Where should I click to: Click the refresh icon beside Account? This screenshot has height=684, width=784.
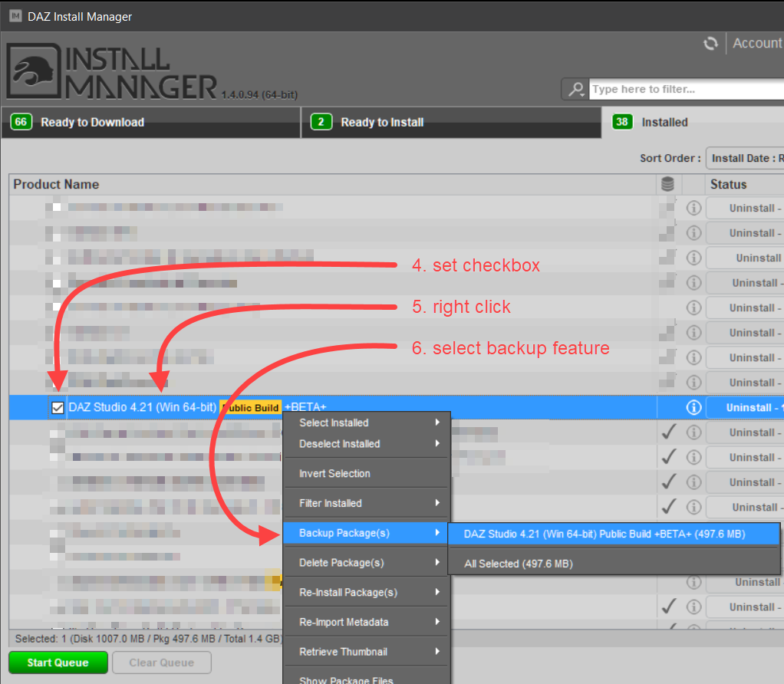tap(710, 44)
